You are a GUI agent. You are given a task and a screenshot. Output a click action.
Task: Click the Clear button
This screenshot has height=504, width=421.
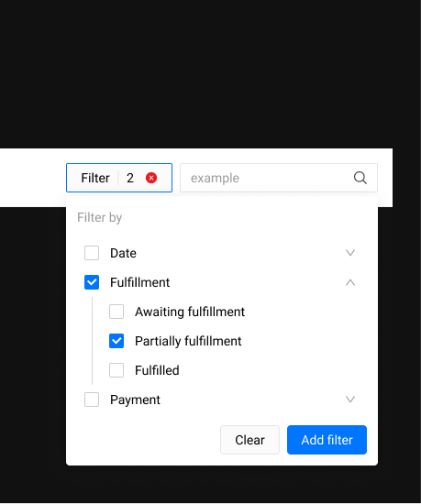[249, 440]
